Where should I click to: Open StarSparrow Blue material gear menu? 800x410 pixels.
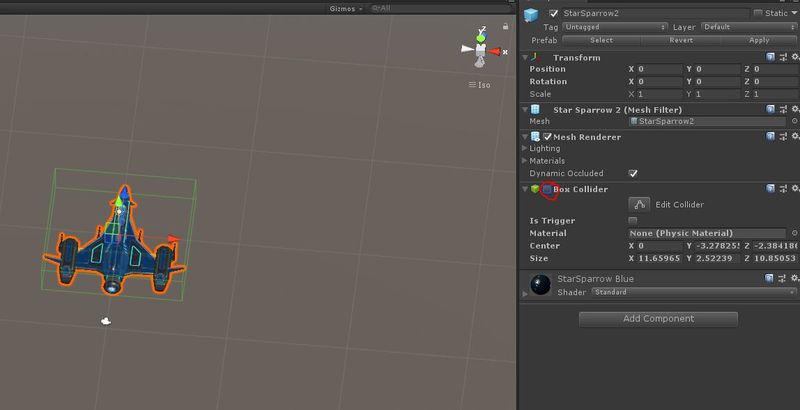[795, 278]
